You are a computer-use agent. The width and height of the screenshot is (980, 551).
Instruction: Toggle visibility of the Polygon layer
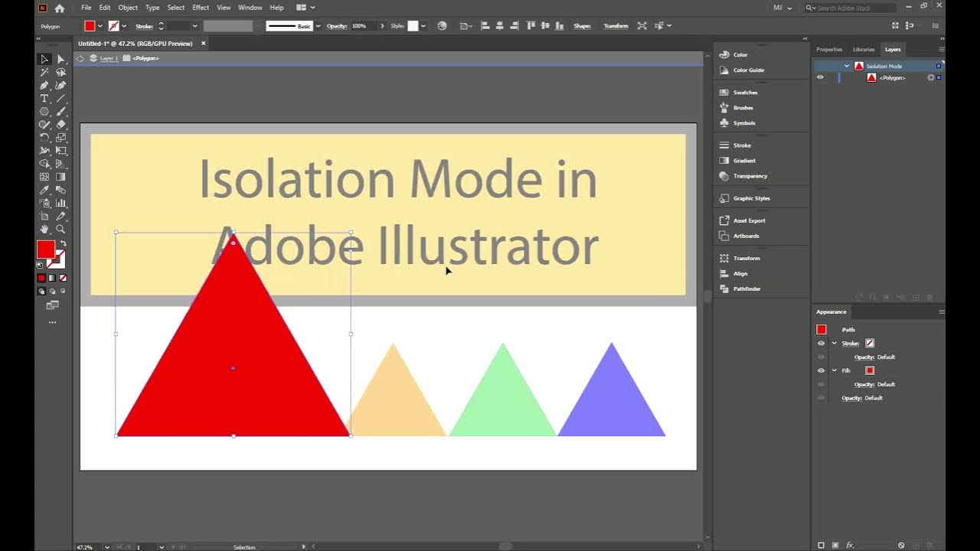click(820, 77)
